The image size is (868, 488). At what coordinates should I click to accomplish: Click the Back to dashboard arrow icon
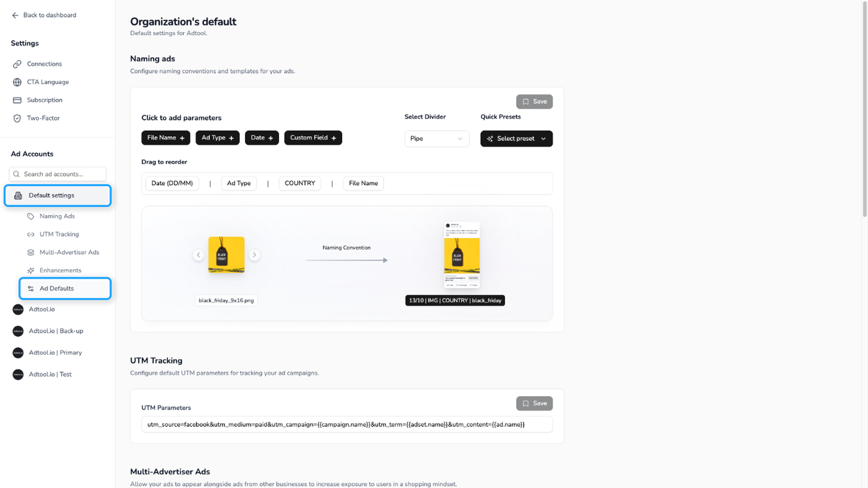pos(15,15)
